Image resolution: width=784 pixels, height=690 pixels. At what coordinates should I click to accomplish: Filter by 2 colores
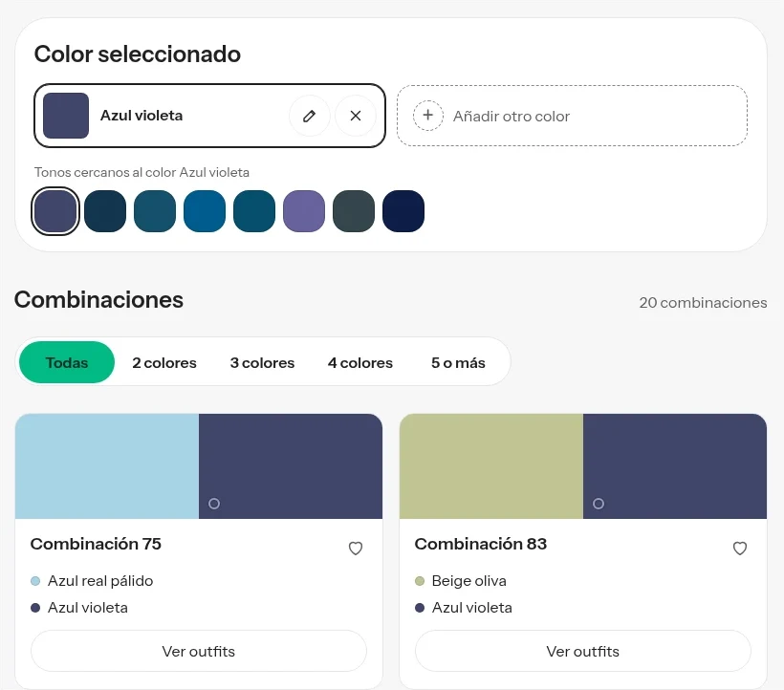point(164,362)
